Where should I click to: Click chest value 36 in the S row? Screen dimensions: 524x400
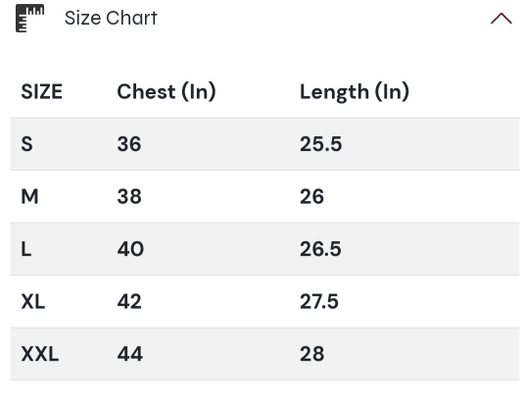[129, 144]
